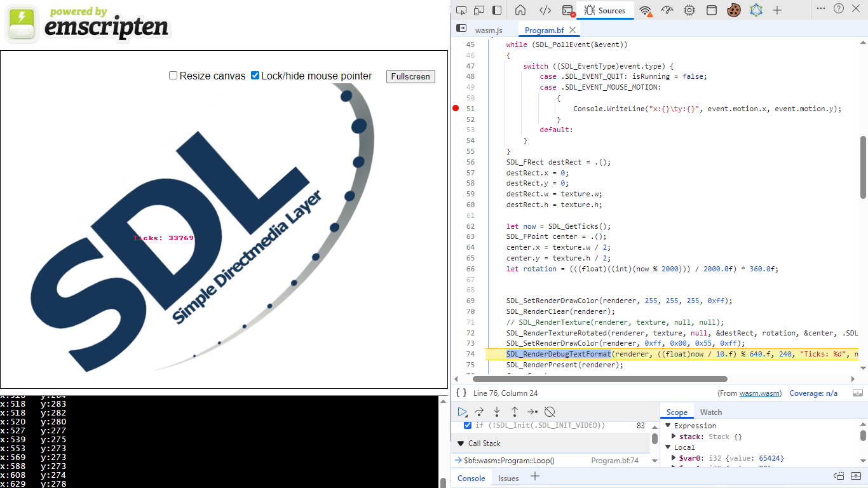Open the triangular graph extension tool icon

pos(756,10)
